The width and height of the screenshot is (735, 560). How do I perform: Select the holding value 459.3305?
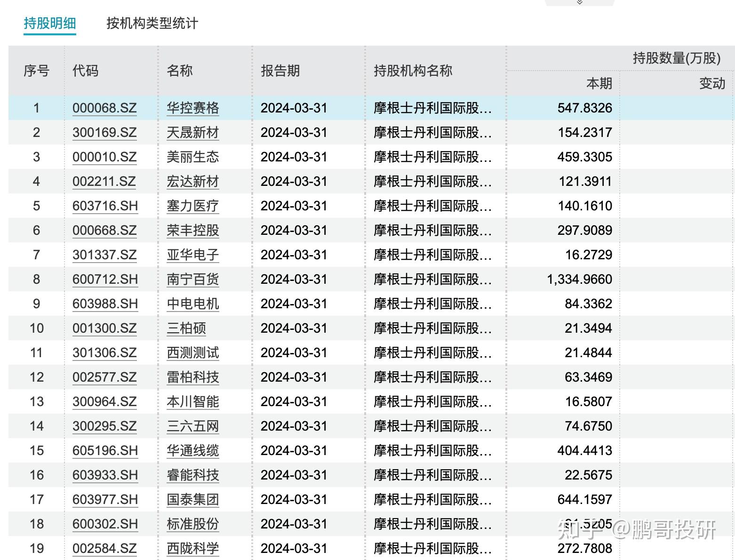(585, 157)
